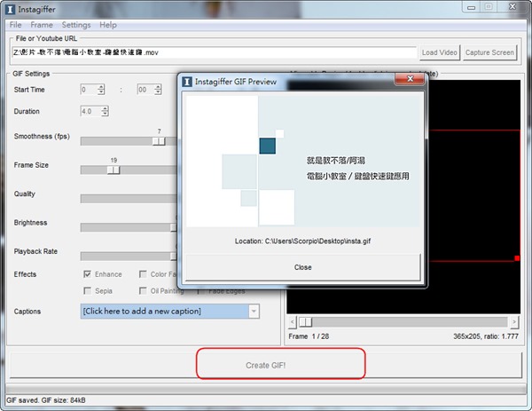Click the Capture Screen button
Image resolution: width=532 pixels, height=411 pixels.
point(489,52)
